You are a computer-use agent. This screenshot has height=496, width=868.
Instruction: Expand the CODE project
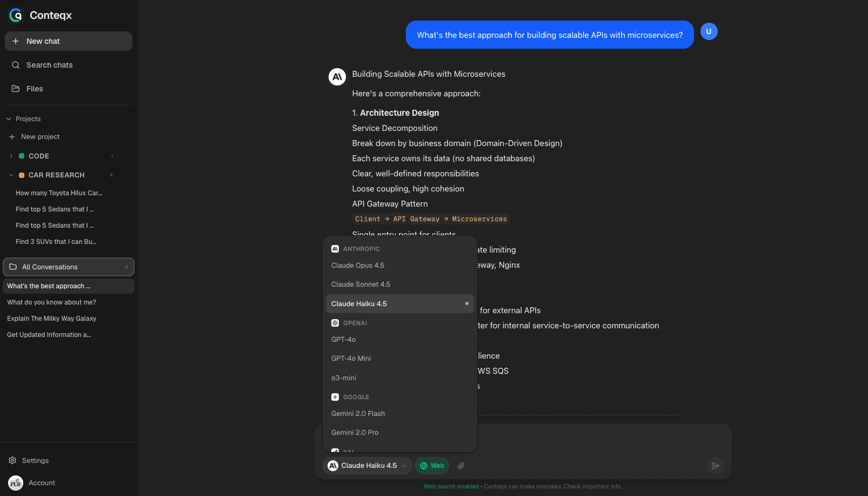click(x=11, y=156)
